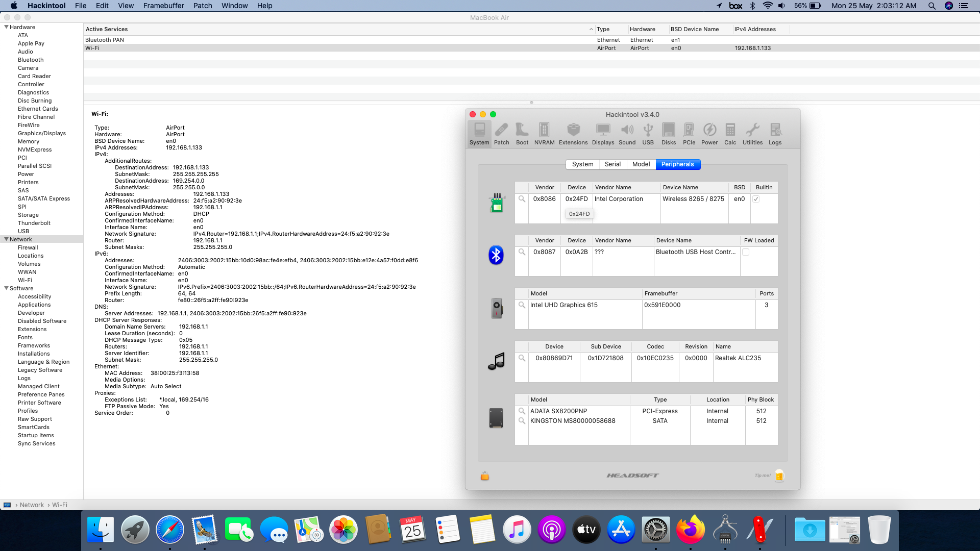Image resolution: width=980 pixels, height=551 pixels.
Task: Open the Trash in the Dock
Action: coord(879,530)
